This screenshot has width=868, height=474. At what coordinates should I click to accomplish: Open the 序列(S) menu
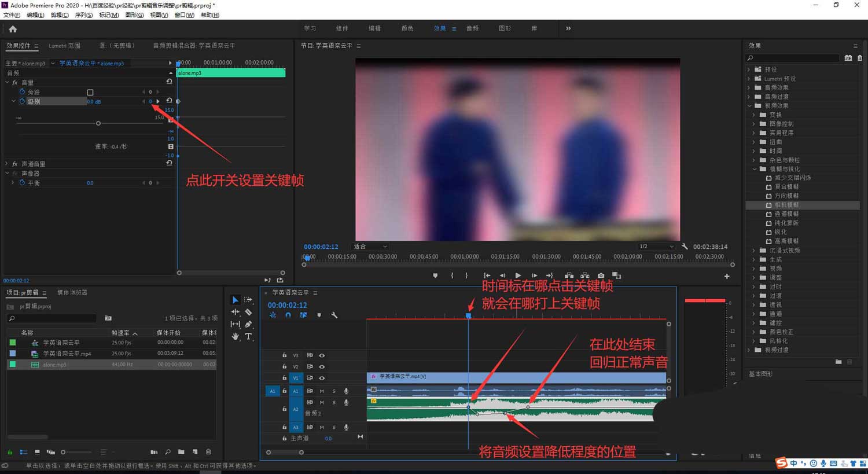(x=84, y=15)
